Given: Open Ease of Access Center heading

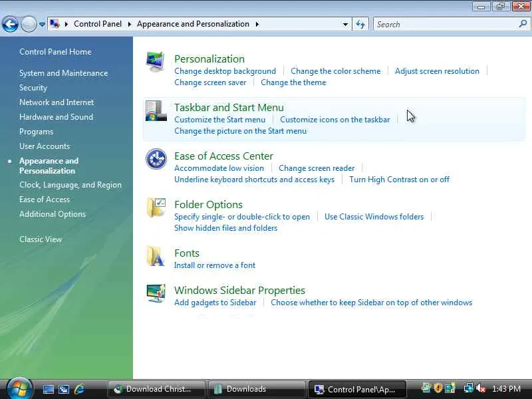Looking at the screenshot, I should coord(223,156).
